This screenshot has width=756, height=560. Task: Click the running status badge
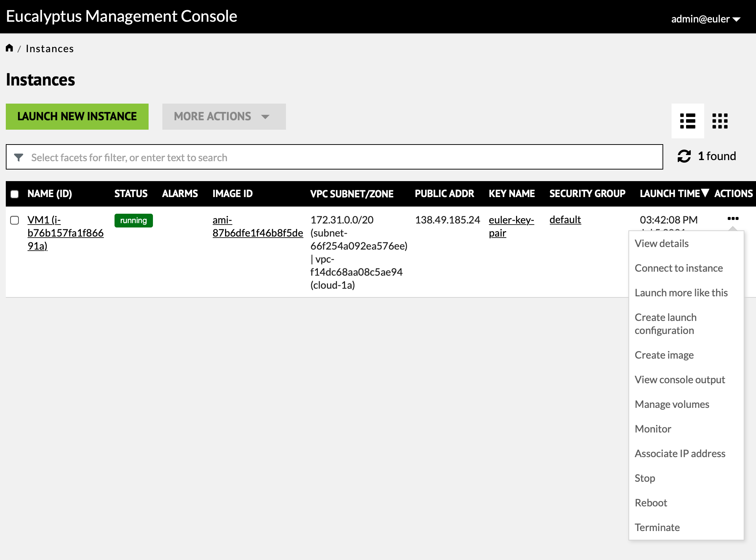pos(133,221)
